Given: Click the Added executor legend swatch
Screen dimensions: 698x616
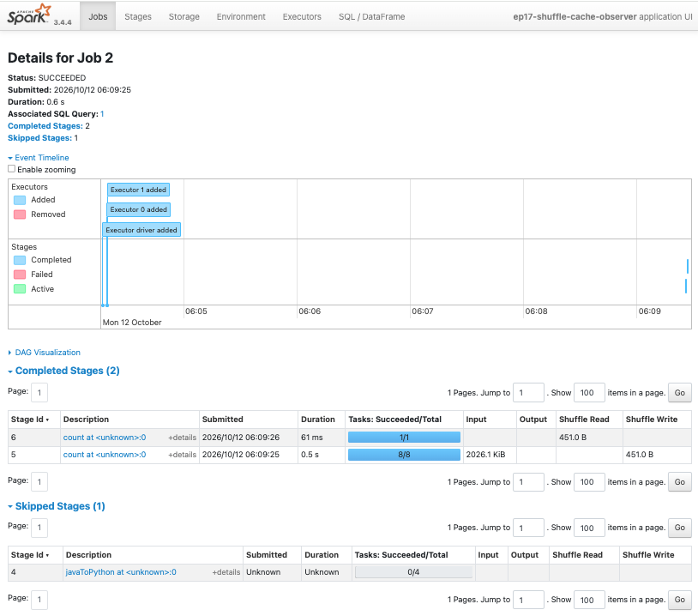Looking at the screenshot, I should tap(20, 200).
